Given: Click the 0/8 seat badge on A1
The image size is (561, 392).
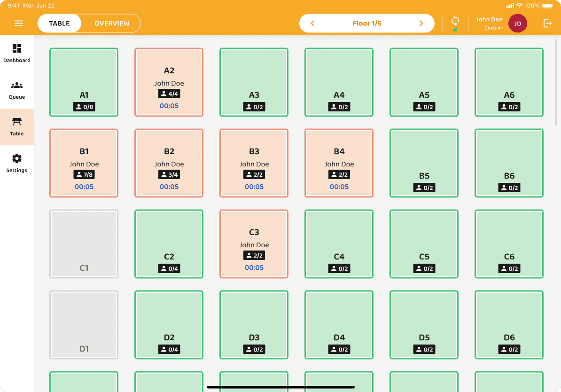Looking at the screenshot, I should pyautogui.click(x=84, y=107).
